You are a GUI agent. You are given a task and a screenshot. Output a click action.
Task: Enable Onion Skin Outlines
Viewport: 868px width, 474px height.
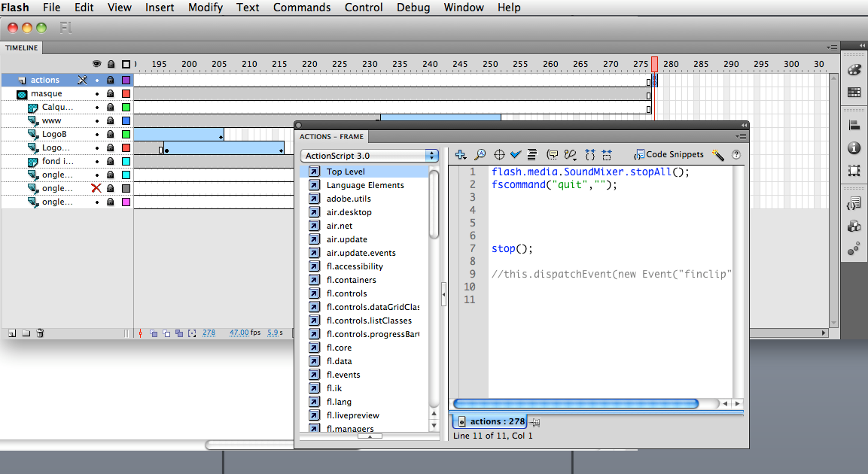point(166,333)
